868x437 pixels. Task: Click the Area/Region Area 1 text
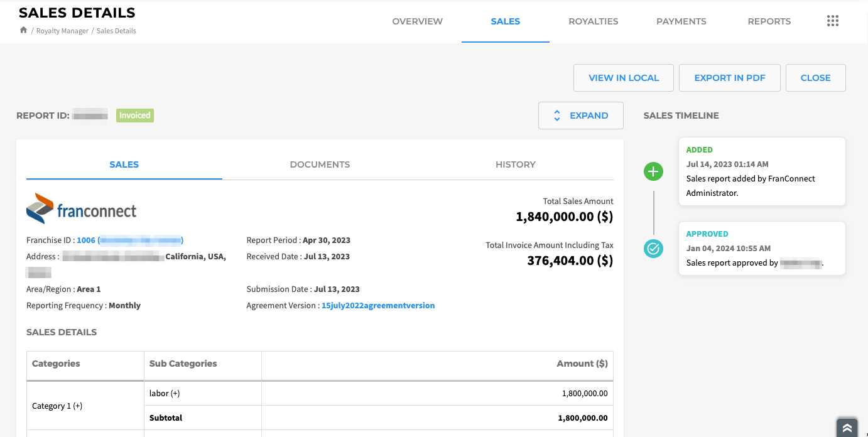click(63, 289)
